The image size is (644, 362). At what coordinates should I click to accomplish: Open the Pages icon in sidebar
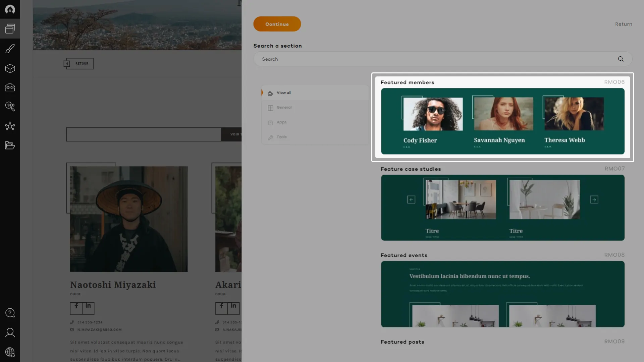10,29
